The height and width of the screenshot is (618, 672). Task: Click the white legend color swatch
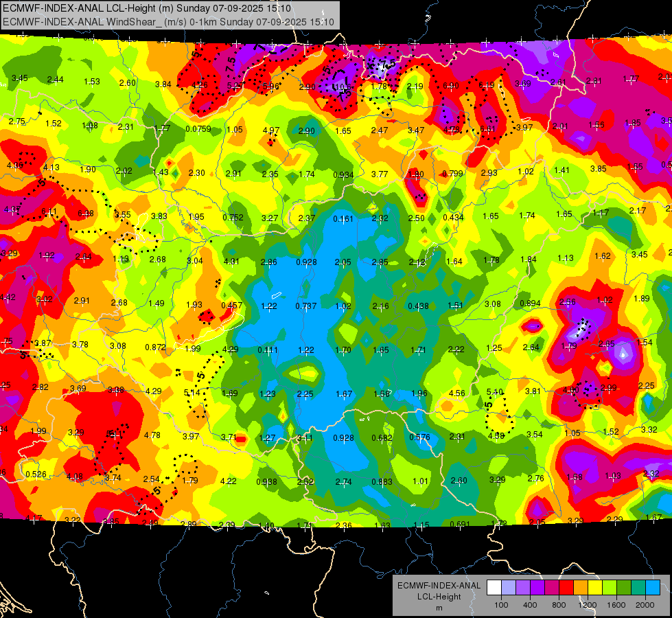[494, 587]
